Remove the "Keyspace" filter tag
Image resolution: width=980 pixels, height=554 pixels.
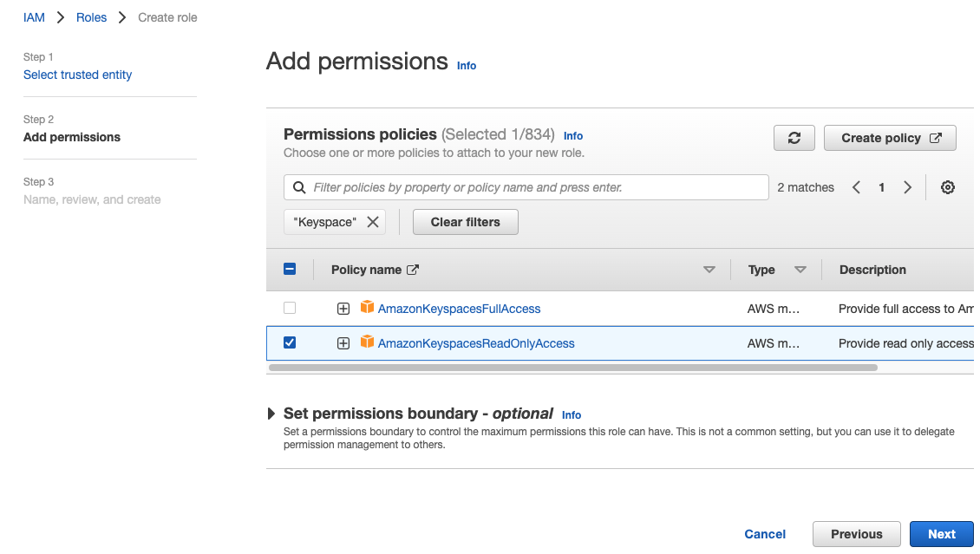pos(373,222)
